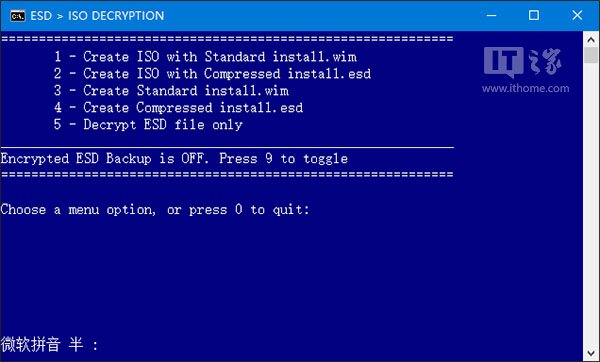The image size is (600, 362).
Task: Click option 3 Create Standard install.wim
Action: point(171,91)
